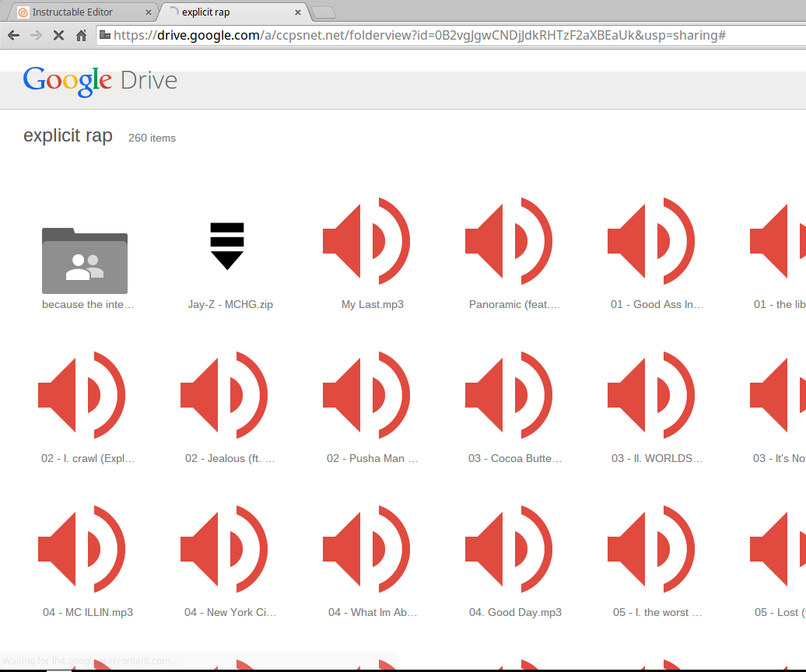Select "02 - I. crawl" audio icon
The width and height of the screenshot is (806, 672).
82,394
